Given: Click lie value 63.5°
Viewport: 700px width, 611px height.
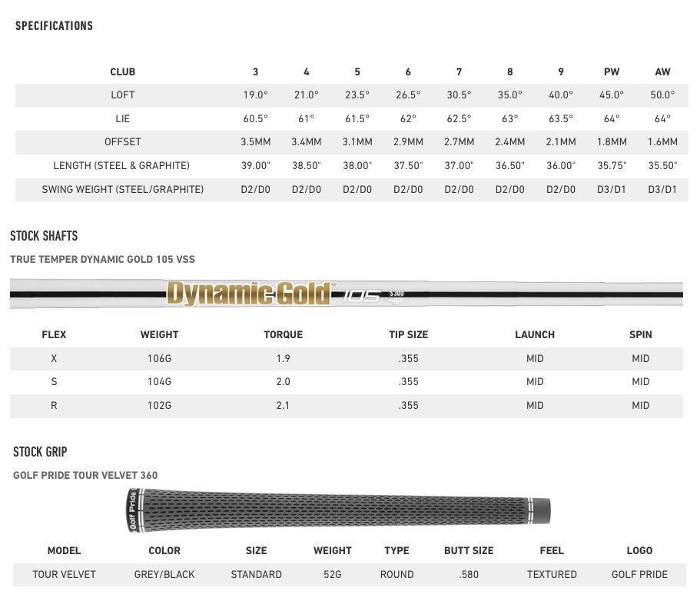Looking at the screenshot, I should point(561,119).
